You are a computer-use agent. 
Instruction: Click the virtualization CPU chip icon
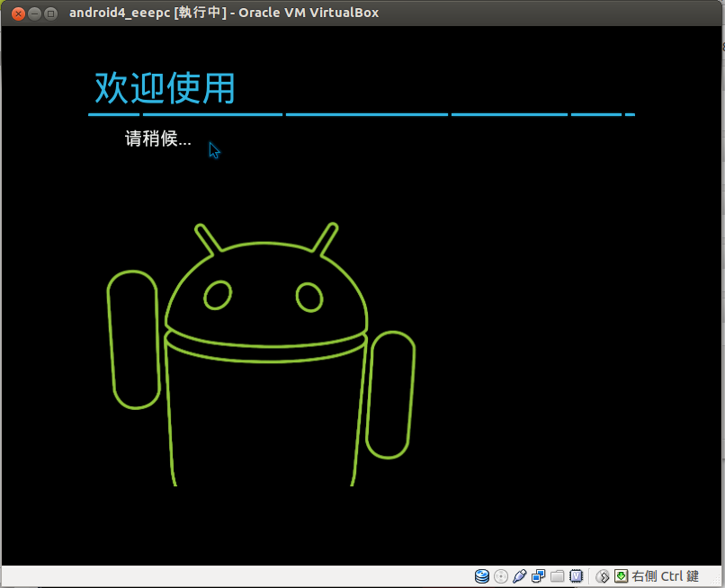click(576, 576)
